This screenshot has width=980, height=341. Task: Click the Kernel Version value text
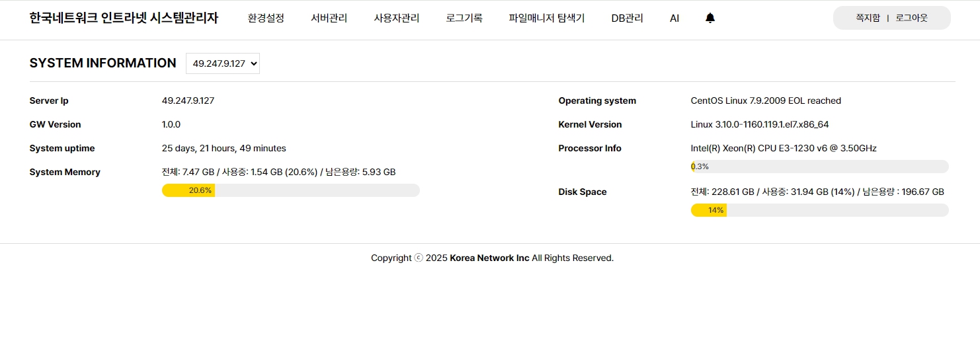coord(759,124)
